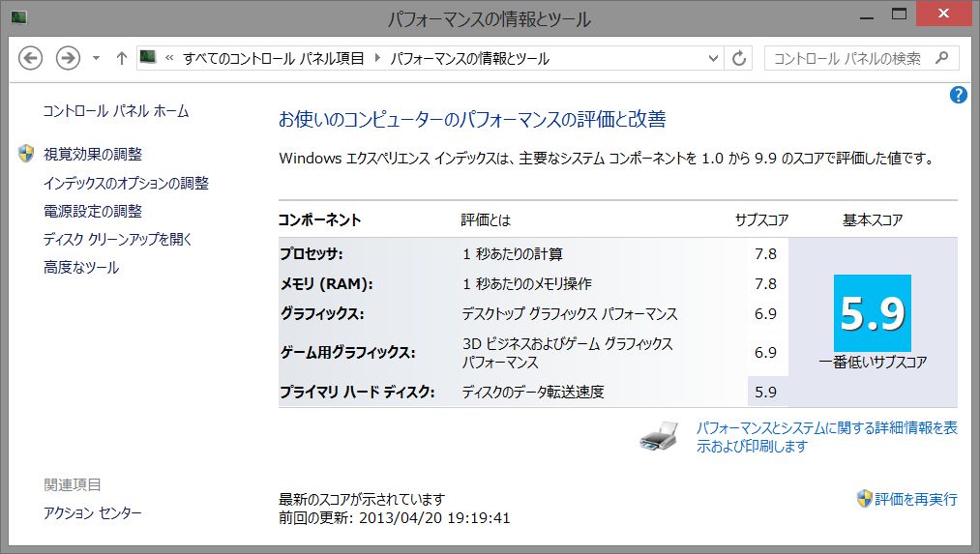
Task: Open 電源設定の調整 link
Action: click(x=93, y=211)
